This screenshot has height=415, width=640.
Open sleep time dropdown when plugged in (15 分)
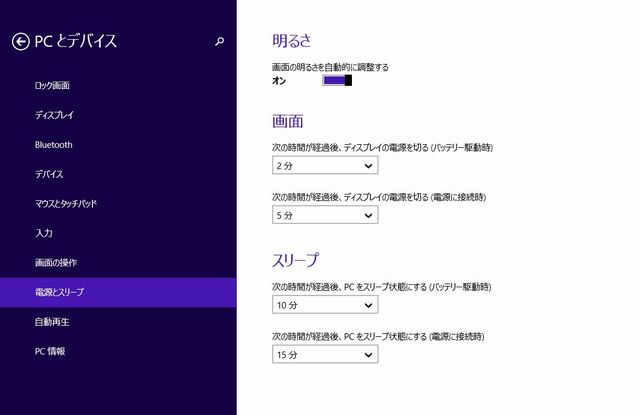(325, 354)
